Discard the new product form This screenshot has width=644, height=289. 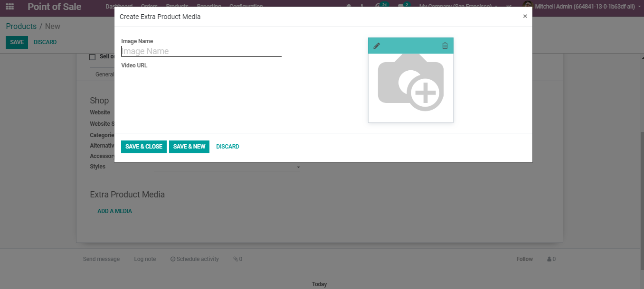[x=45, y=42]
